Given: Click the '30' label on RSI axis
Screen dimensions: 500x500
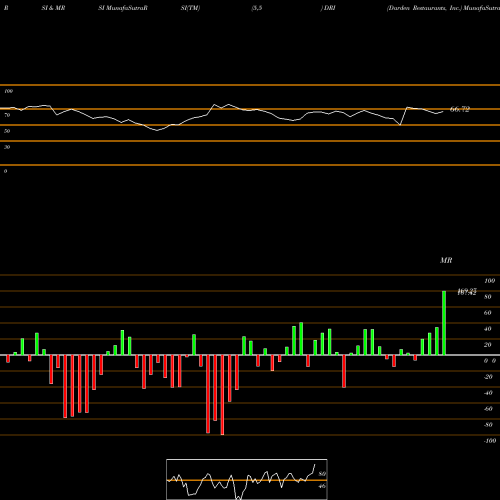Looking at the screenshot, I should (x=7, y=147).
